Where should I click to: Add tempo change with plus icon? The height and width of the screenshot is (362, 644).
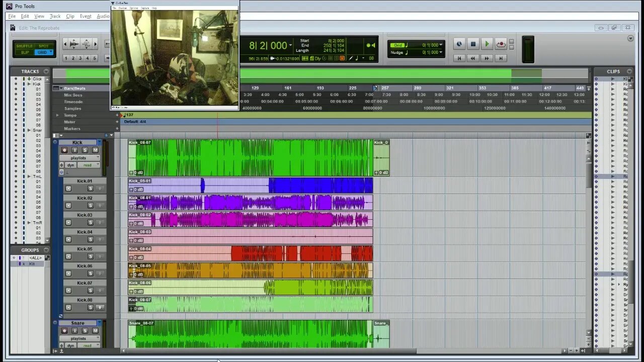[117, 115]
